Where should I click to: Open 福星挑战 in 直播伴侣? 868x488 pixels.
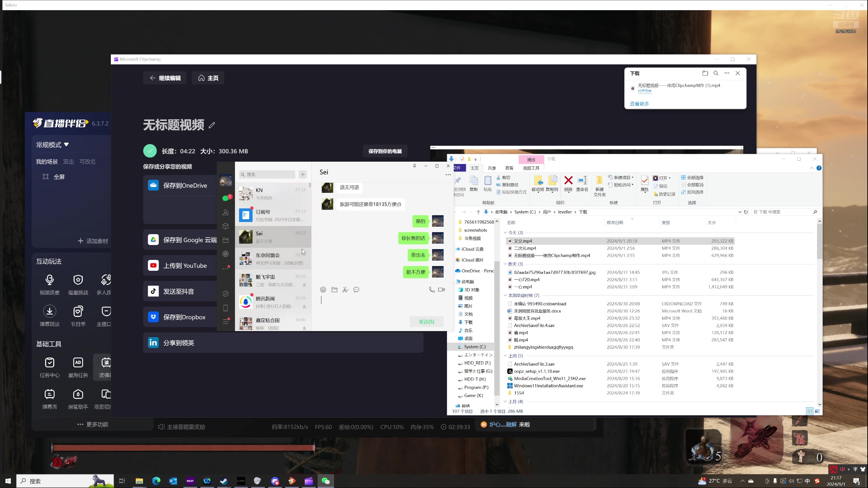click(78, 284)
